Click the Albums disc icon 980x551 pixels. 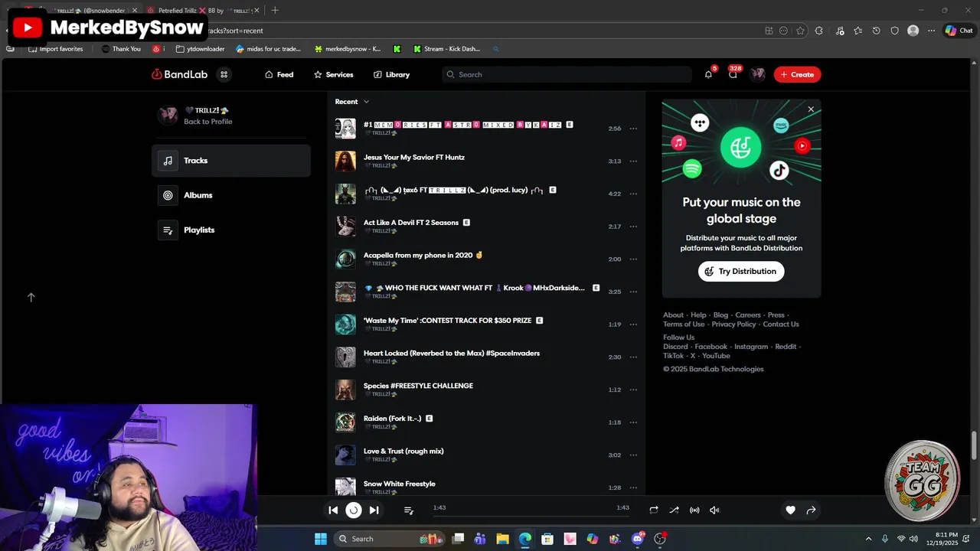click(168, 195)
